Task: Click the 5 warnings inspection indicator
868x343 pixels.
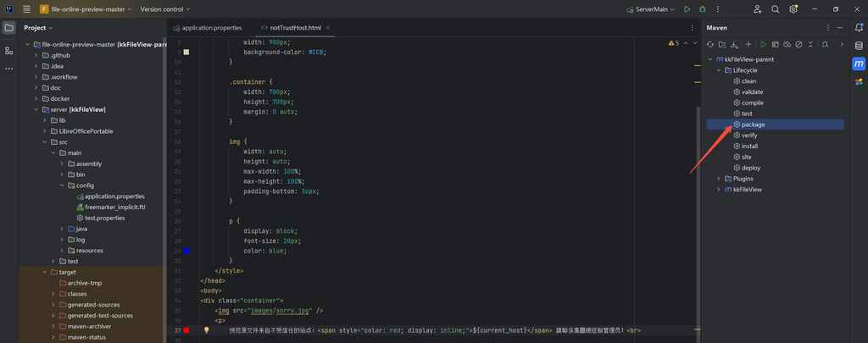Action: click(674, 42)
